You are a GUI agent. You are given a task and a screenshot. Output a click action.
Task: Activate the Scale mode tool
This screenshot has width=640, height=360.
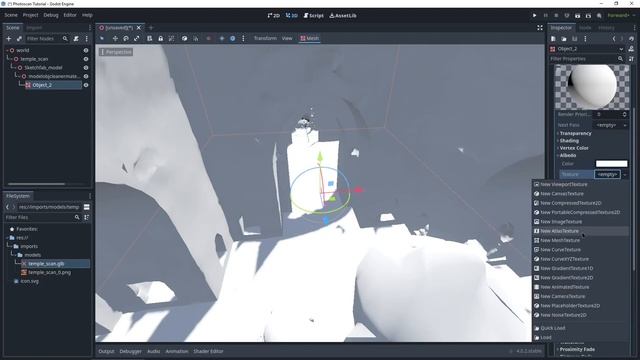click(136, 38)
